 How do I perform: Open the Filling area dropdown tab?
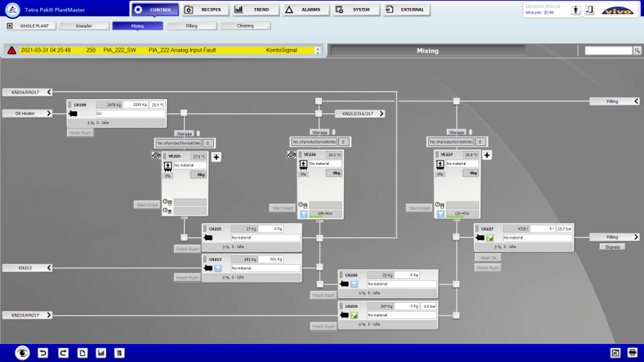(191, 26)
